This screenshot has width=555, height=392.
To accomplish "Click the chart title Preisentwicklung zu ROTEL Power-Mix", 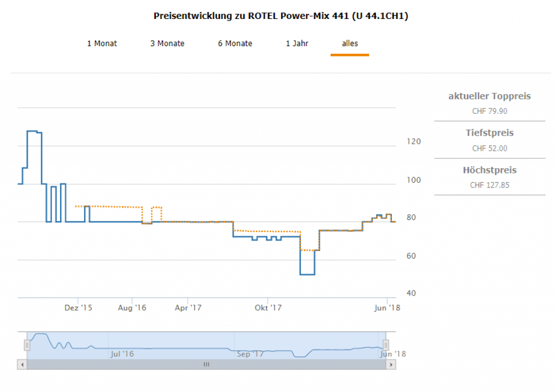I will pos(281,16).
